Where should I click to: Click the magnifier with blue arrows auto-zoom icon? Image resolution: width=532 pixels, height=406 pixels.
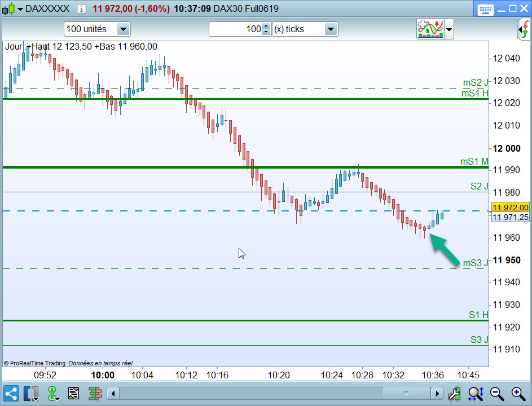coord(476,394)
